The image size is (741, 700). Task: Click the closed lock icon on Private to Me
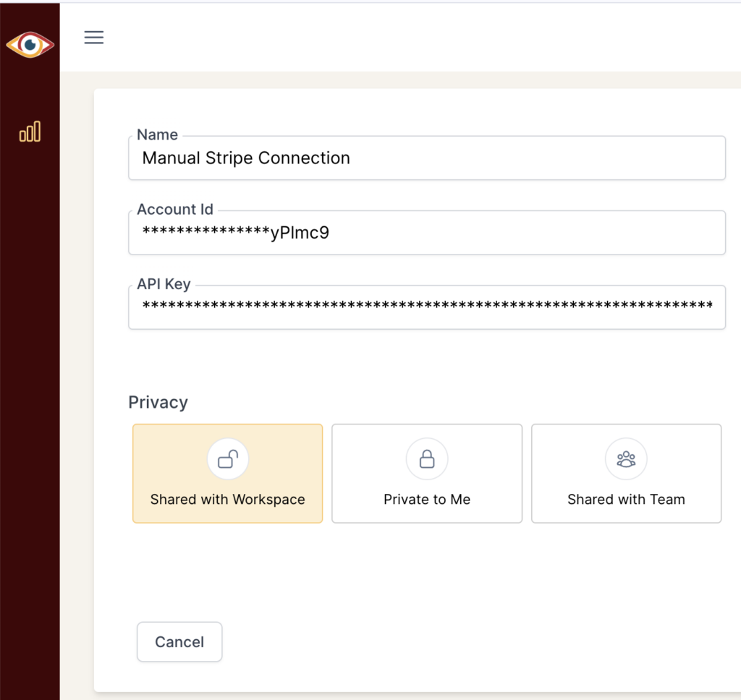pos(426,458)
